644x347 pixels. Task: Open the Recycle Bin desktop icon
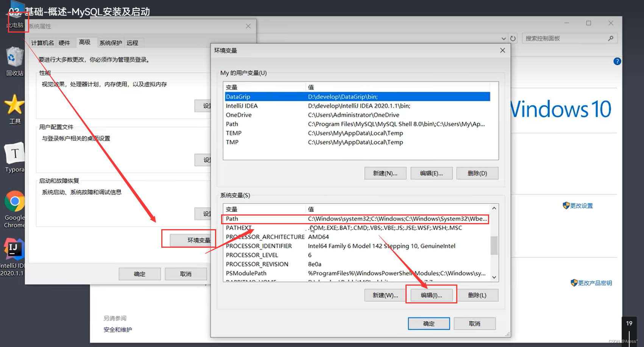(14, 61)
